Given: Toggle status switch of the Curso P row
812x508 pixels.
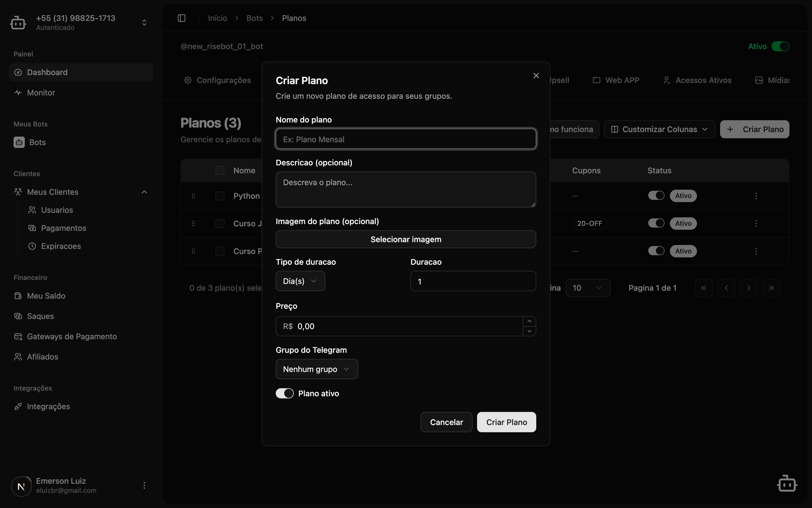Looking at the screenshot, I should coord(656,251).
